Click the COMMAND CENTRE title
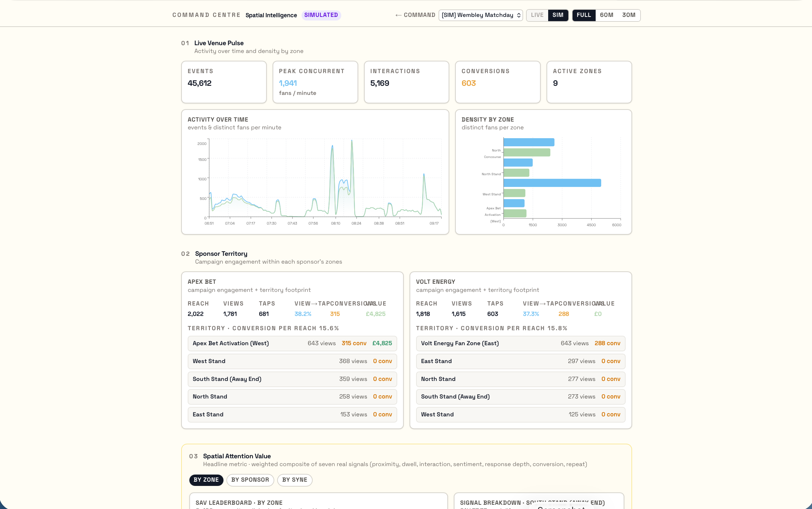 [x=206, y=15]
